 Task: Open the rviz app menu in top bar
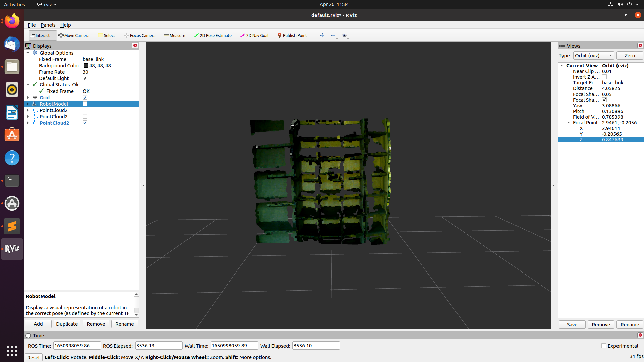pyautogui.click(x=47, y=4)
